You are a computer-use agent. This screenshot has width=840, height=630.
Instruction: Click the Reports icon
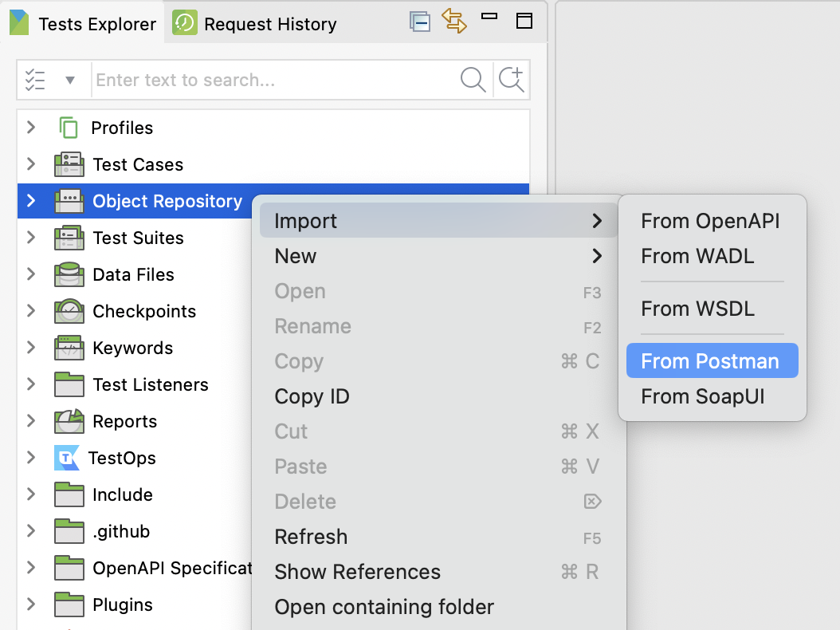(69, 421)
